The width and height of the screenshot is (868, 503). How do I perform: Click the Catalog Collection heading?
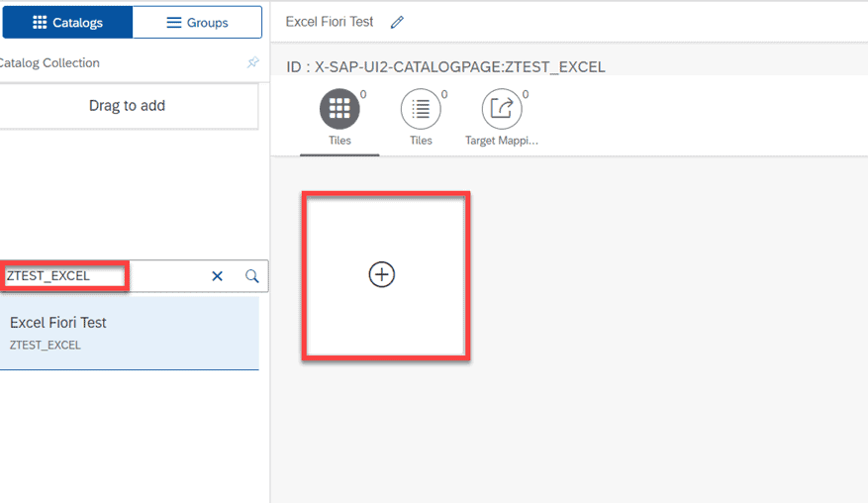pos(49,62)
